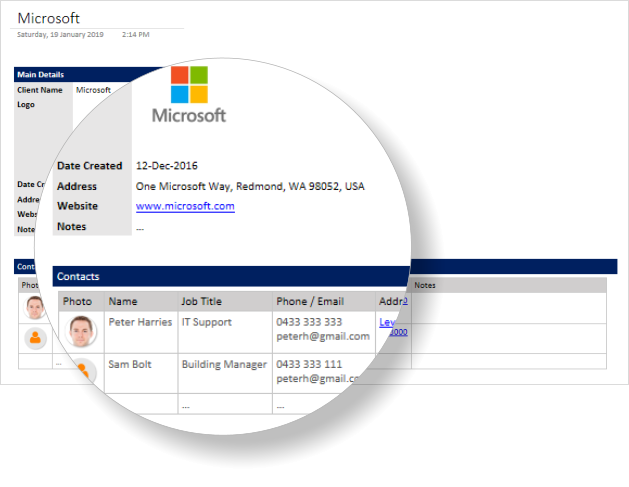Screen dimensions: 629x487
Task: Click the Logo field label
Action: coord(26,105)
